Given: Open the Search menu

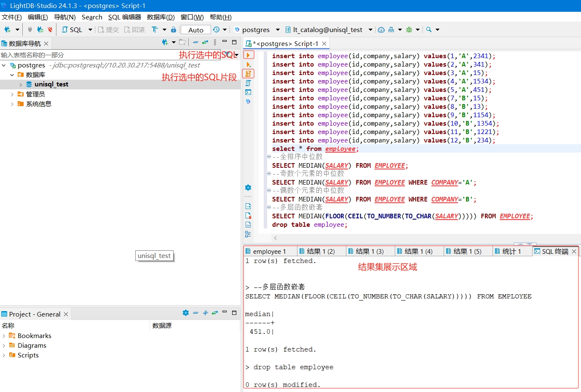Looking at the screenshot, I should (92, 17).
